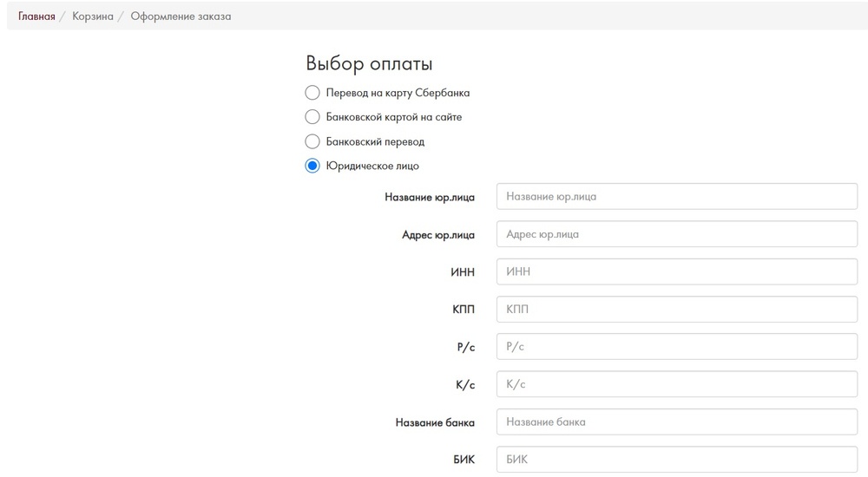
Task: Click the Банковский перевод label text
Action: 375,141
